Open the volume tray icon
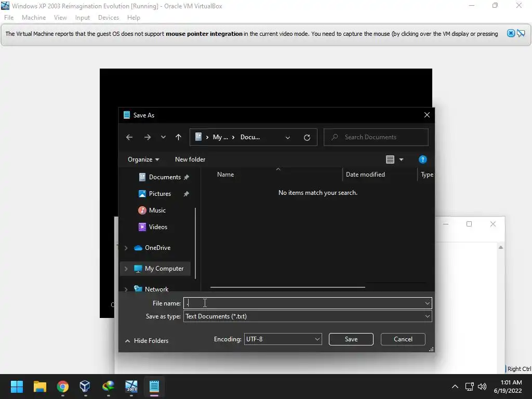The width and height of the screenshot is (532, 399). tap(482, 387)
